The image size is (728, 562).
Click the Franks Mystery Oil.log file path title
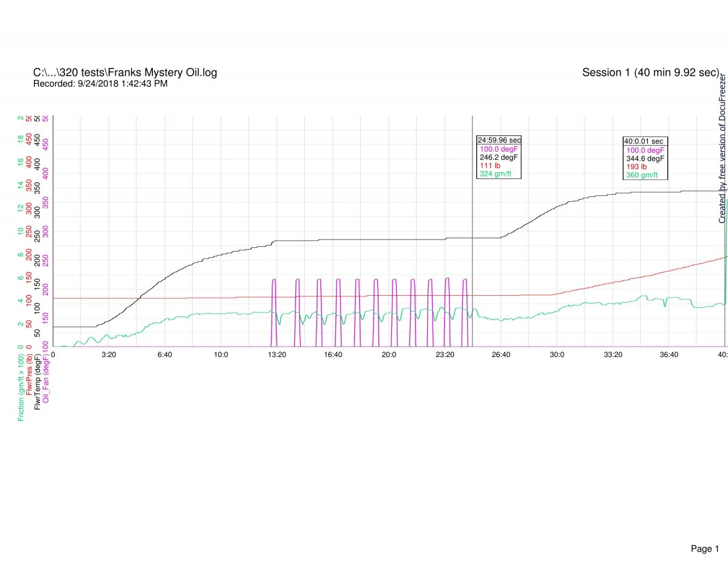tap(125, 73)
